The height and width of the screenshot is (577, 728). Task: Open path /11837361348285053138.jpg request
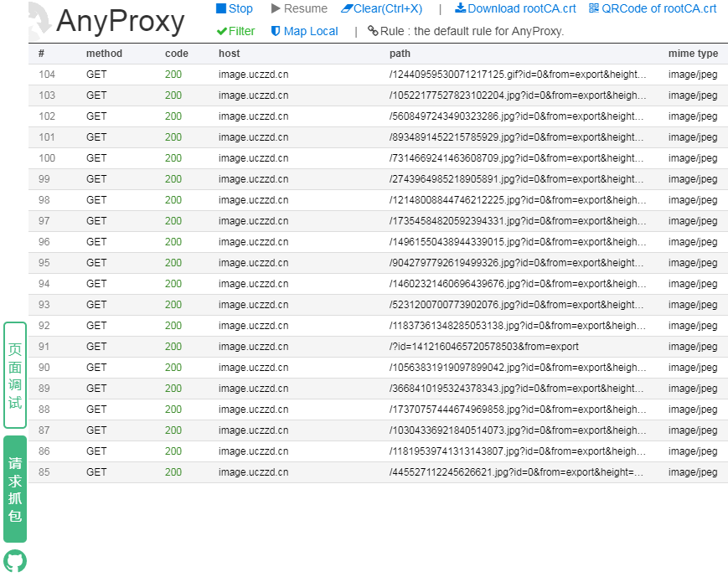(518, 326)
